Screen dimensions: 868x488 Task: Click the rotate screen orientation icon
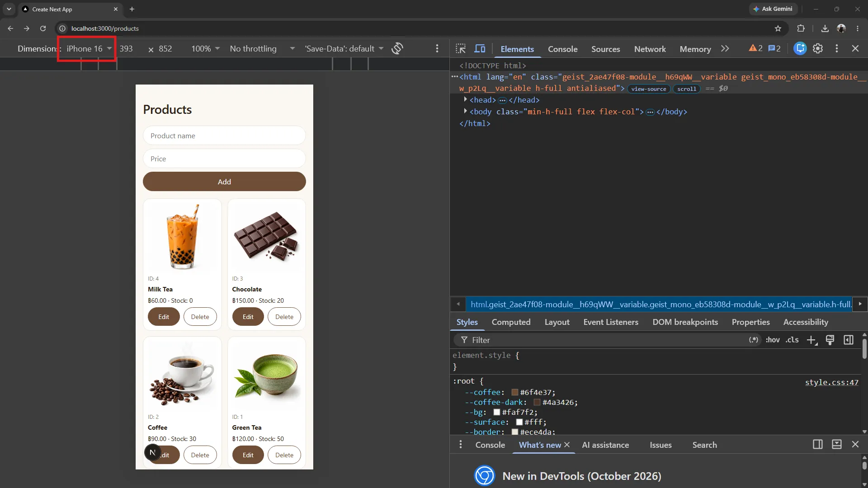pos(397,48)
